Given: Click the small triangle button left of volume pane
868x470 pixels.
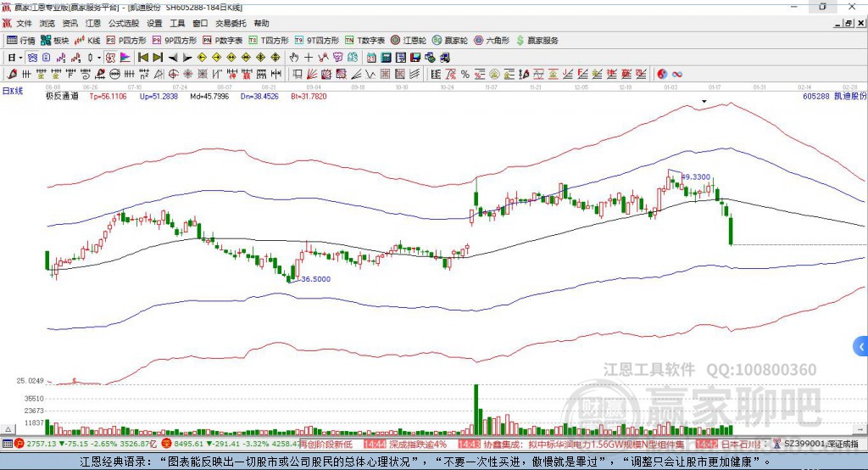Looking at the screenshot, I should (x=8, y=429).
